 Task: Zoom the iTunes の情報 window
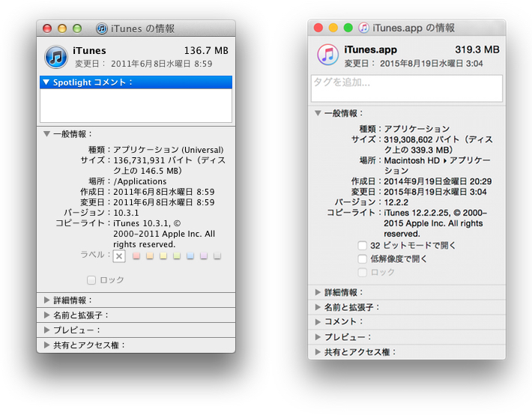(x=77, y=28)
